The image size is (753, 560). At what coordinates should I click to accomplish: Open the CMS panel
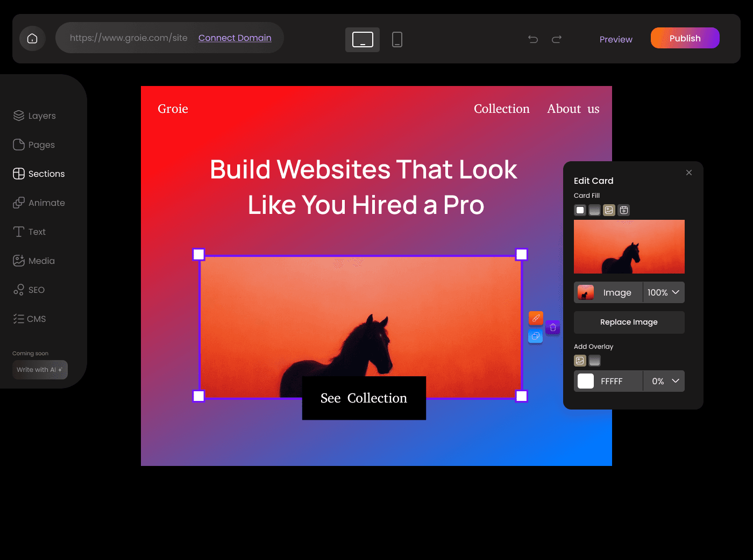coord(29,319)
